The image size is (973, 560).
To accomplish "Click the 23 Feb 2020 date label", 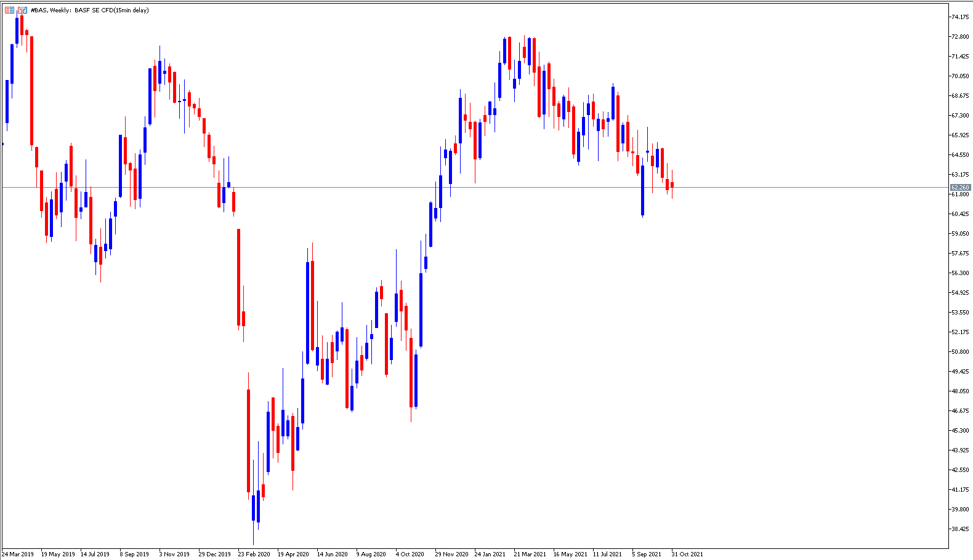I will point(254,554).
